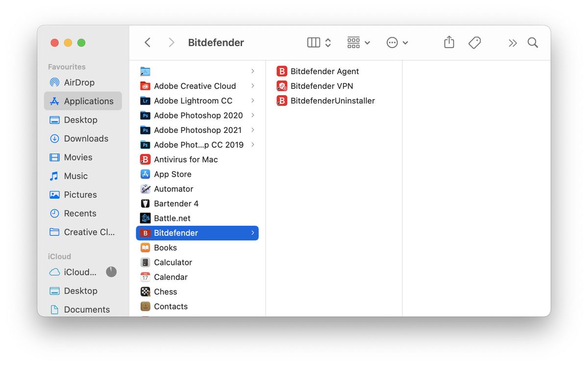
Task: Open Downloads from the sidebar
Action: tap(86, 138)
